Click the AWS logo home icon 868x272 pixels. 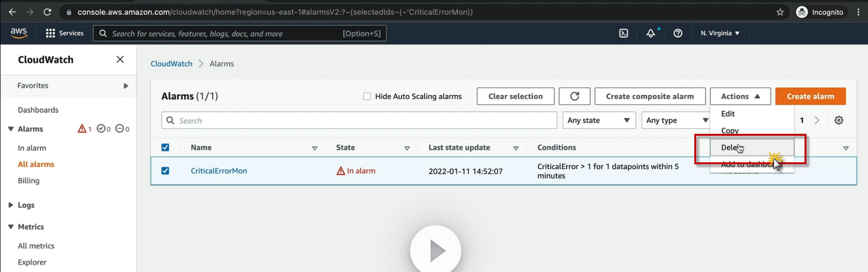[x=19, y=33]
